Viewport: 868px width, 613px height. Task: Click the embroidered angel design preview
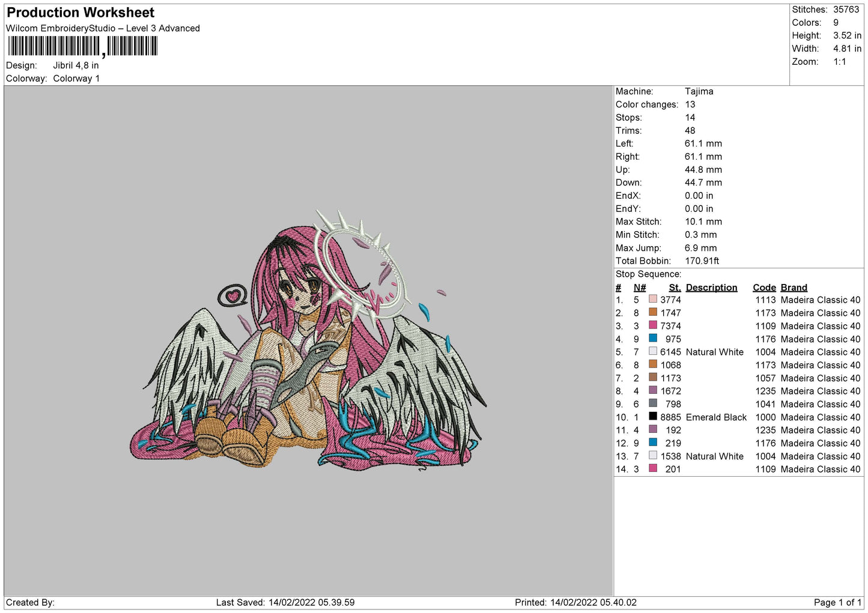[x=308, y=342]
